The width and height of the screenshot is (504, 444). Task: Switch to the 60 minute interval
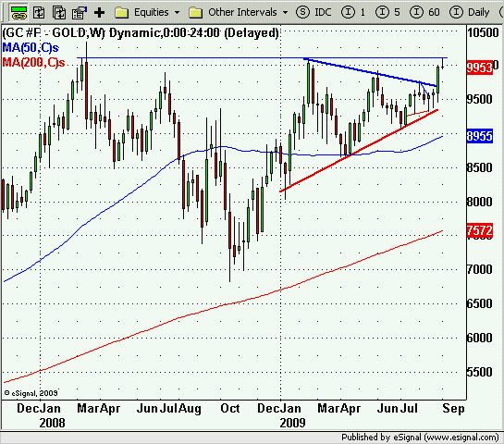coord(424,12)
